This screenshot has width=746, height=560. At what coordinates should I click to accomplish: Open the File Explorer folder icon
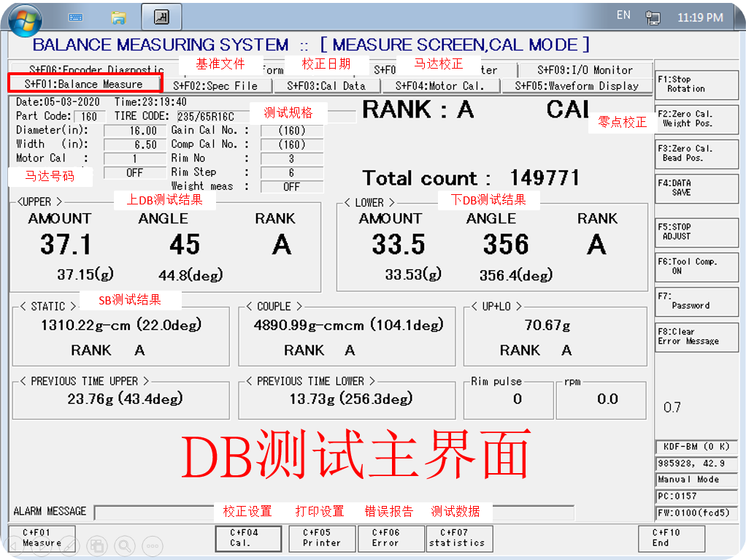(x=119, y=17)
